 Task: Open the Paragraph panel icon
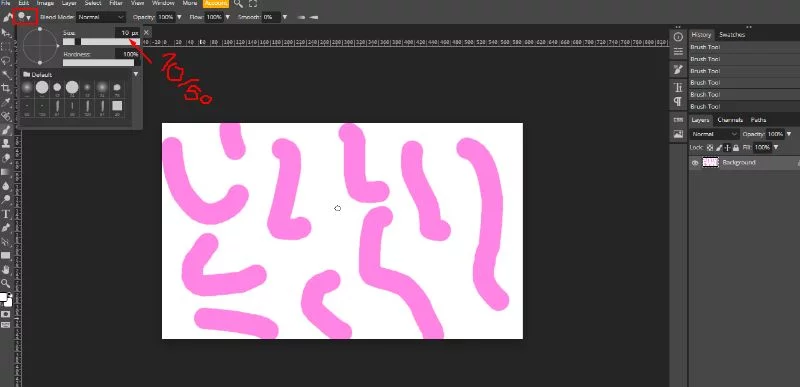[x=678, y=101]
